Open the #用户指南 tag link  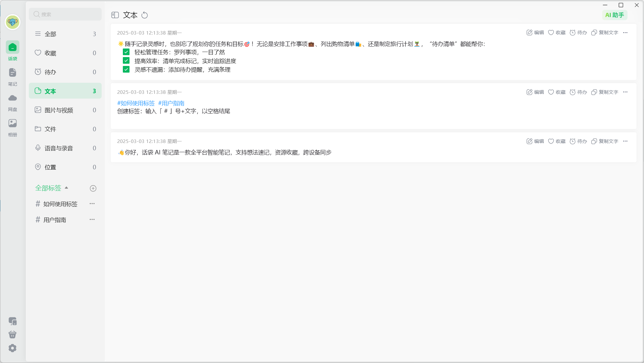(171, 103)
